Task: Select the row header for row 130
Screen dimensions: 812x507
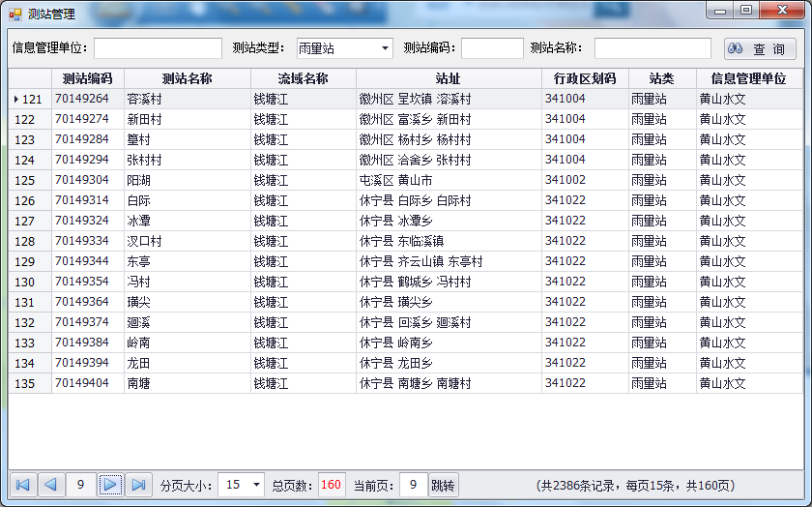Action: click(25, 282)
